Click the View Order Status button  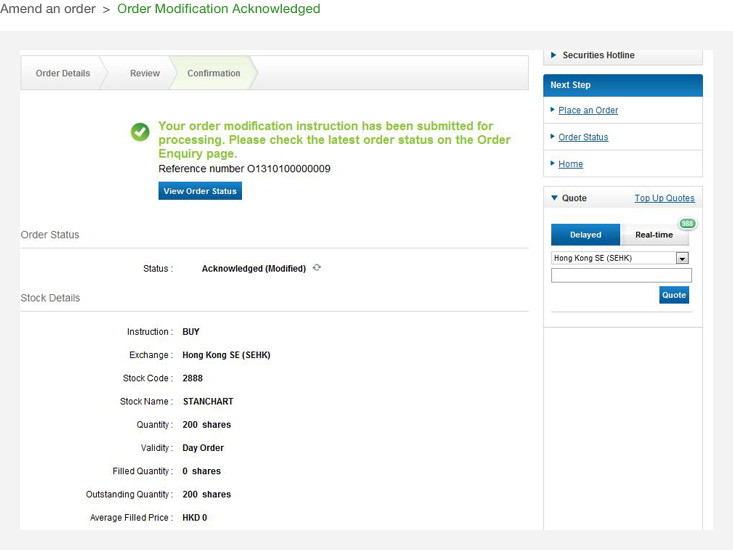pyautogui.click(x=200, y=191)
